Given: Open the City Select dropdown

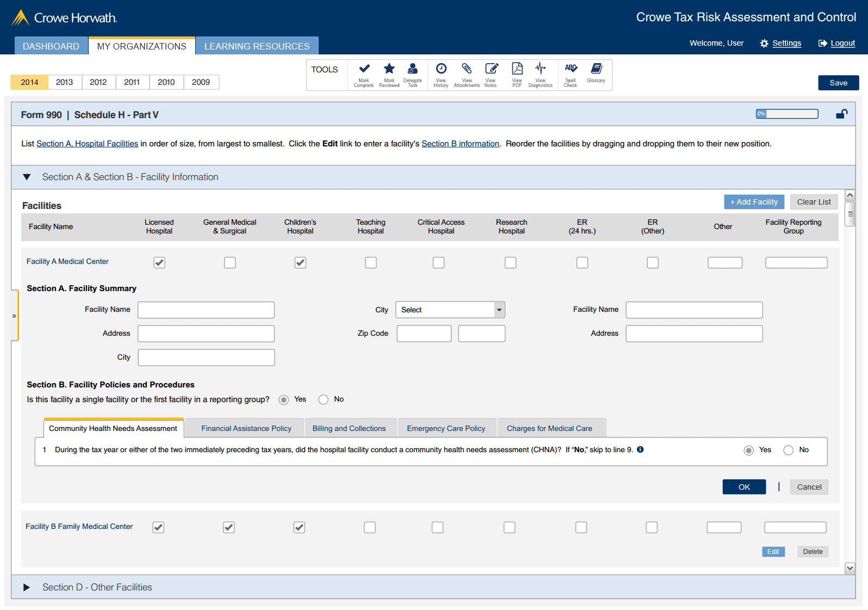Looking at the screenshot, I should tap(450, 310).
